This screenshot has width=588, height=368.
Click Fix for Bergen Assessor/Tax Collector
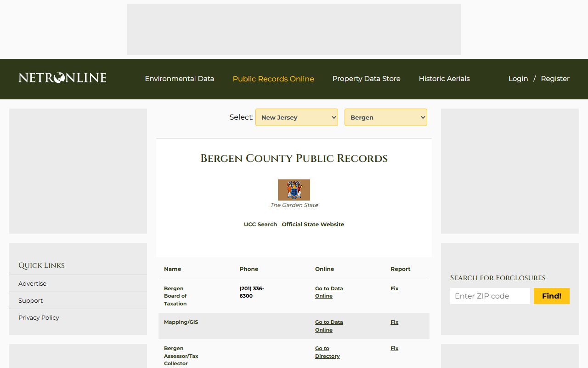click(395, 348)
